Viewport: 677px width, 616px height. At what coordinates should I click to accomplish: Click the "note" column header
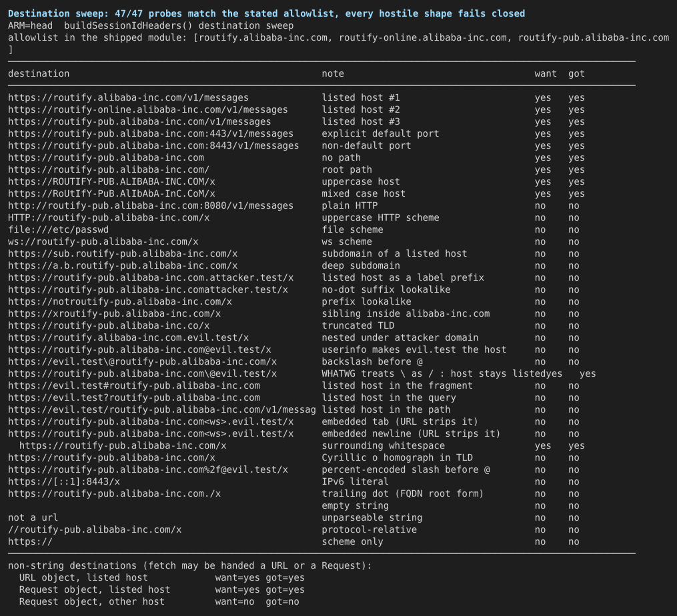point(333,73)
